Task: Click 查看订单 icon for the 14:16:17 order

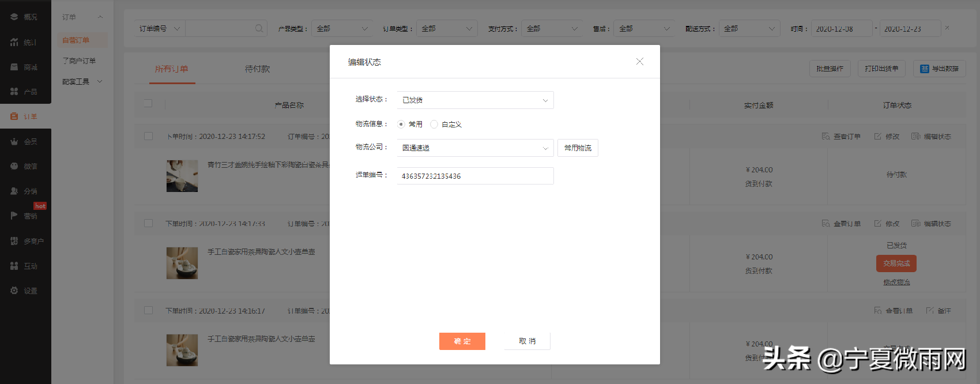Action: [878, 311]
